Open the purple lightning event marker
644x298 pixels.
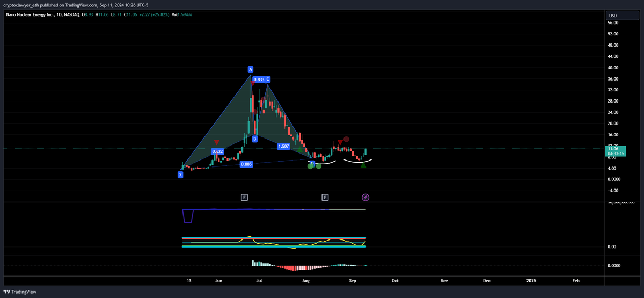(x=365, y=198)
